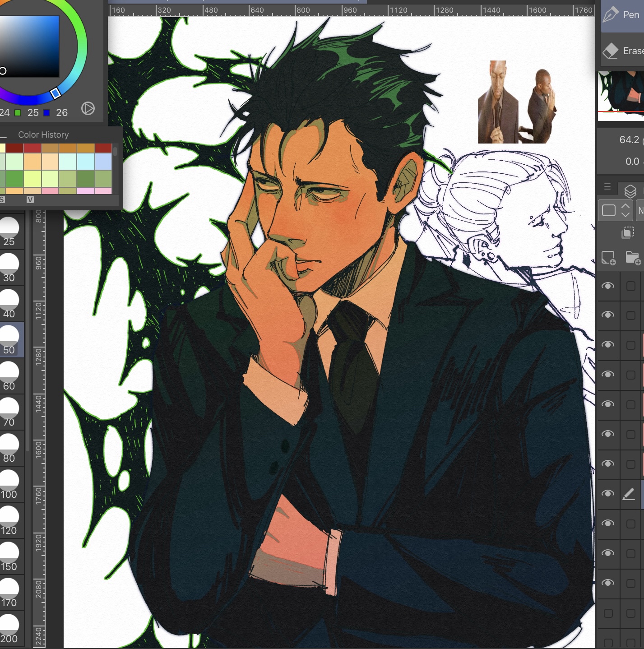Switch to the Eraser tool
The width and height of the screenshot is (644, 649).
(623, 51)
